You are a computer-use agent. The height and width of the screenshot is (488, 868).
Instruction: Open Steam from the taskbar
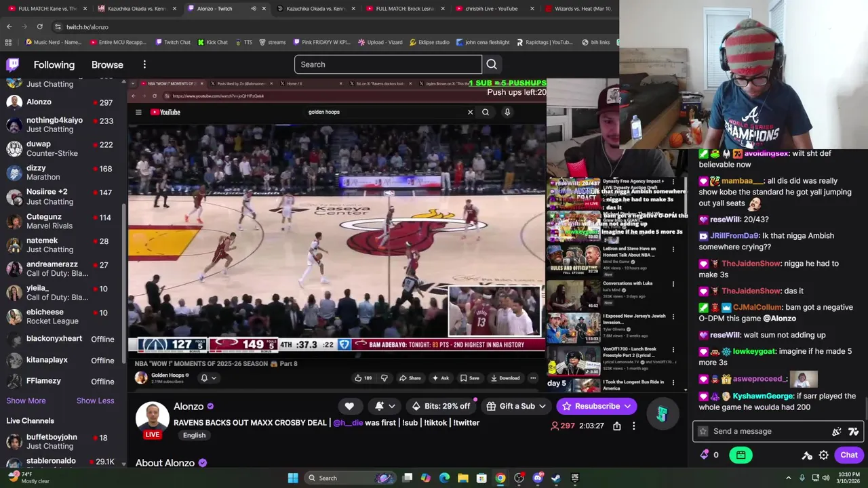[x=555, y=478]
